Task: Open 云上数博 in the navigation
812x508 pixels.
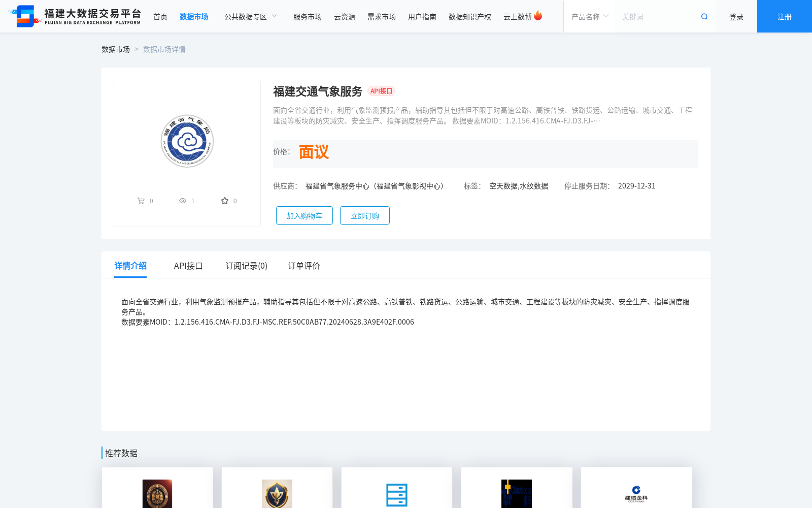Action: click(518, 17)
